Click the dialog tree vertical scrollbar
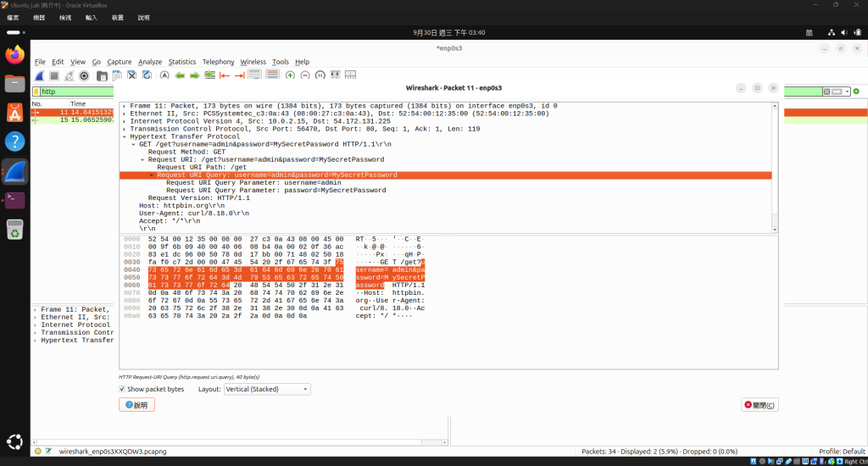Viewport: 868px width, 466px height. tap(775, 167)
